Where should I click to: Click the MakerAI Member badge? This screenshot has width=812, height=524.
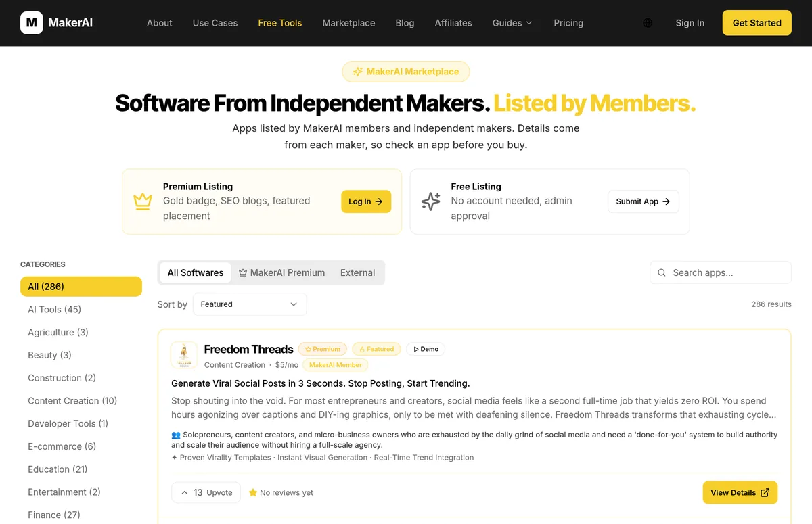click(335, 365)
